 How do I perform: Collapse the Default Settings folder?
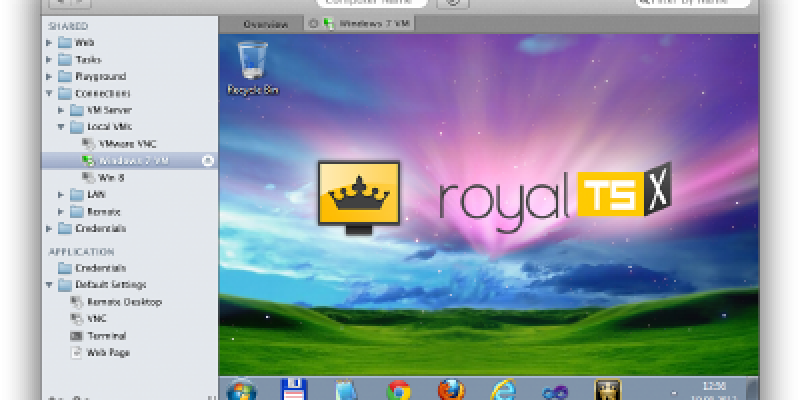click(x=49, y=285)
